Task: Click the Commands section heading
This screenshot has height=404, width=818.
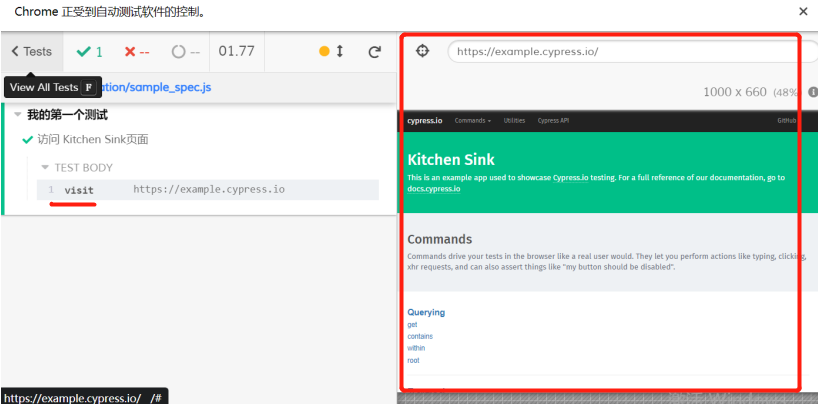Action: (440, 239)
